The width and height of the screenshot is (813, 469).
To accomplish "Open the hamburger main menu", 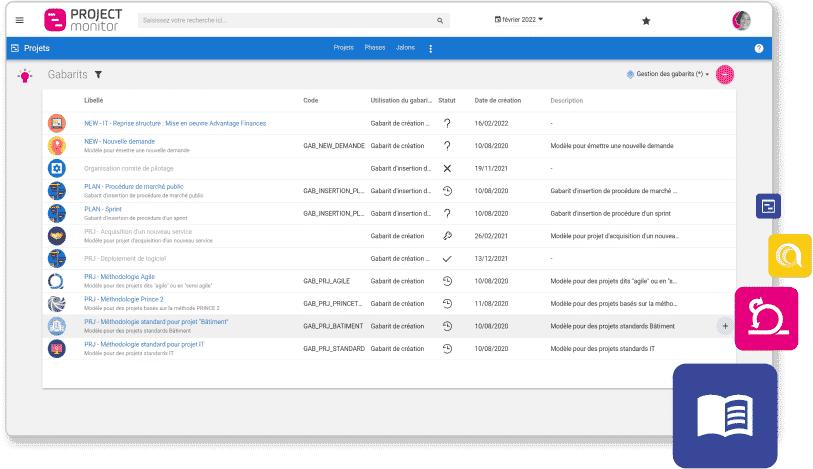I will point(20,20).
